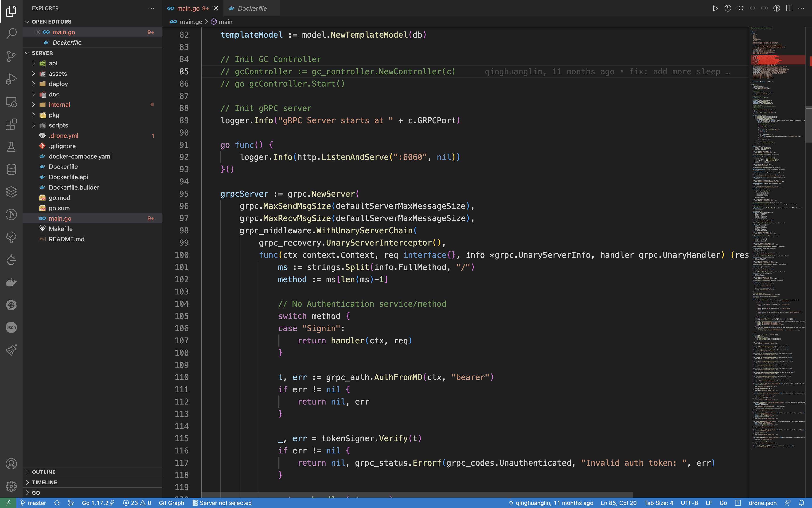Open the file history timeline icon
Image resolution: width=812 pixels, height=508 pixels.
pos(727,8)
